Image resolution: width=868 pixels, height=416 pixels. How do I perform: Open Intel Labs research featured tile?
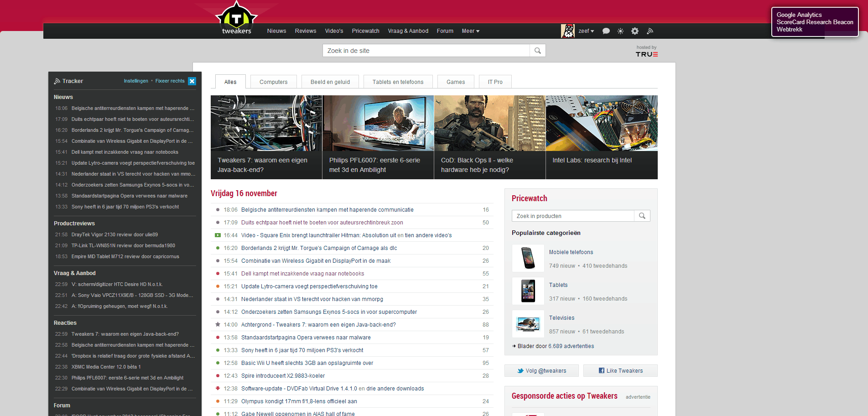602,137
